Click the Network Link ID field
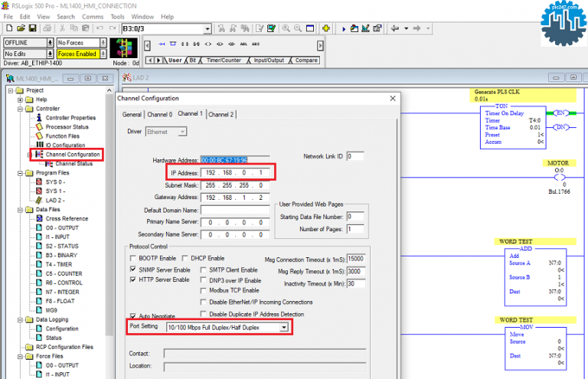 tap(355, 156)
